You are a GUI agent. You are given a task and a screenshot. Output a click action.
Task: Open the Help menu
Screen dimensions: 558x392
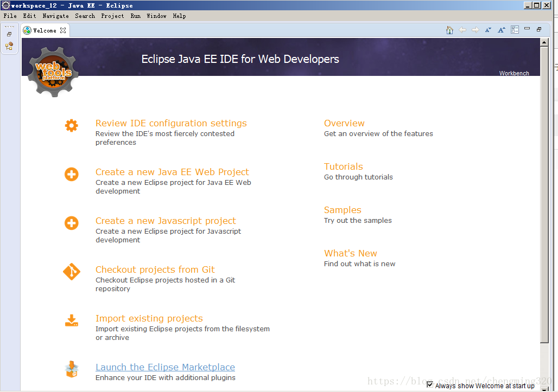coord(179,16)
